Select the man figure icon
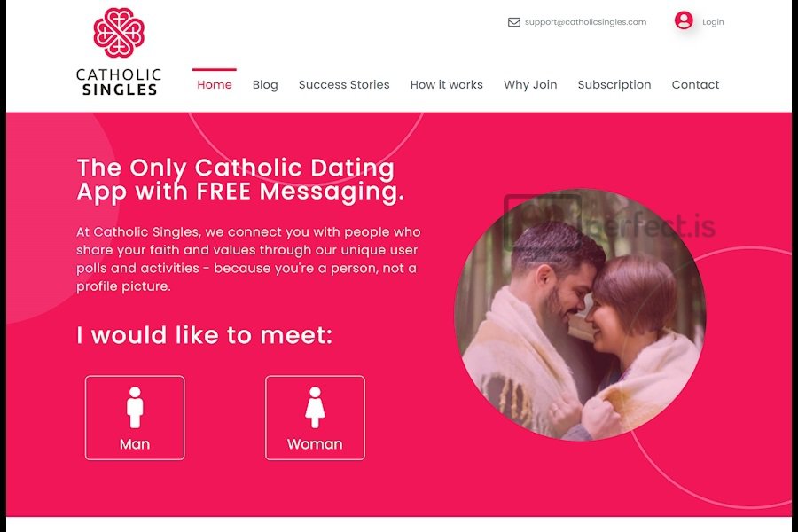 [135, 407]
